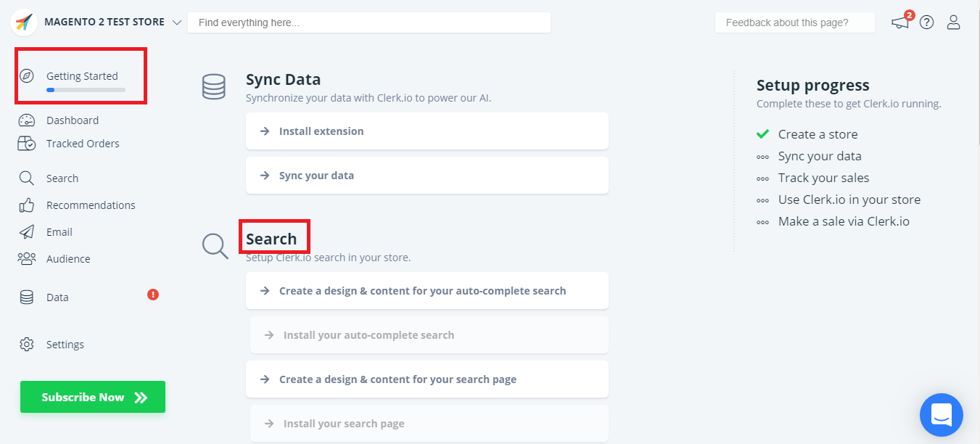Click the Subscribe Now button
The height and width of the screenshot is (444, 980).
[x=93, y=397]
